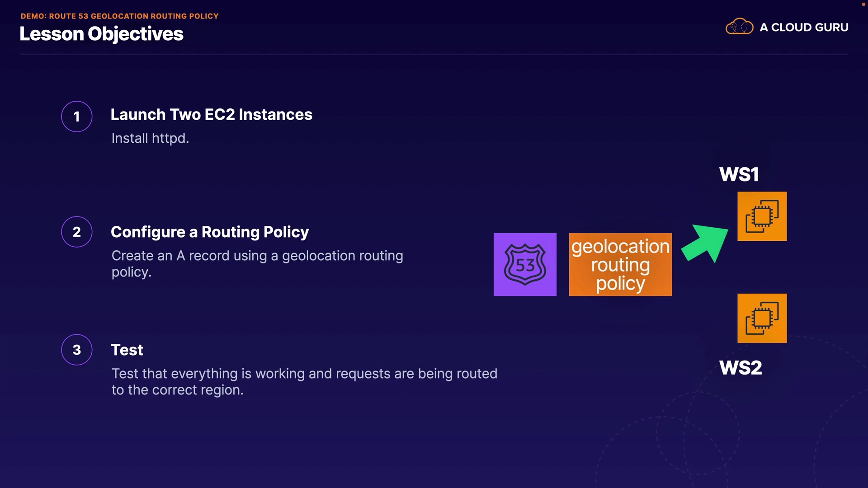Select the WS1 EC2 instance icon
The width and height of the screenshot is (868, 488).
[762, 216]
